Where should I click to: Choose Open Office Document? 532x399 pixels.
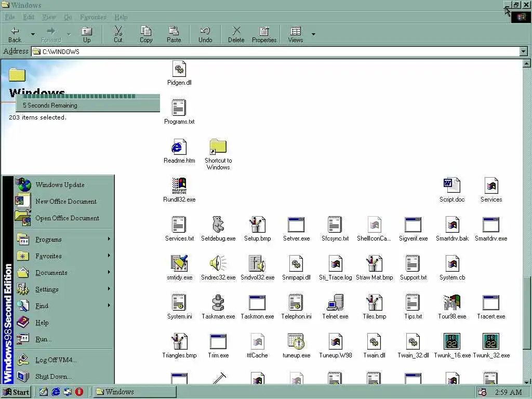[x=64, y=218]
